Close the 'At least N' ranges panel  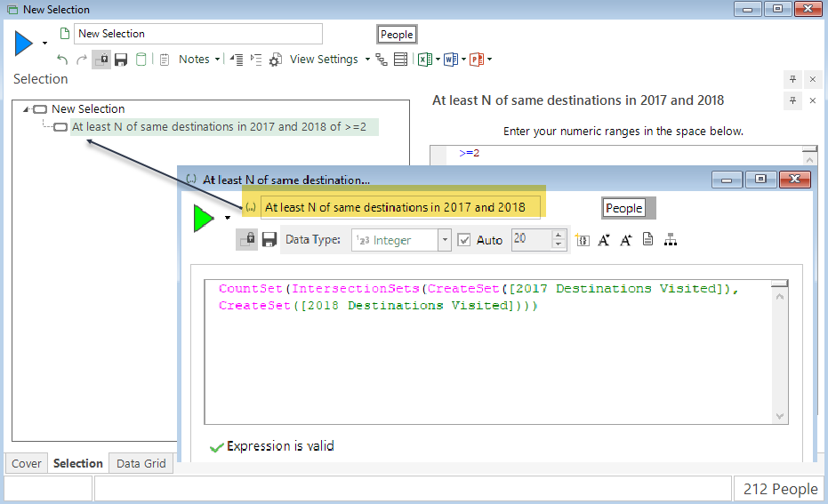(x=813, y=100)
